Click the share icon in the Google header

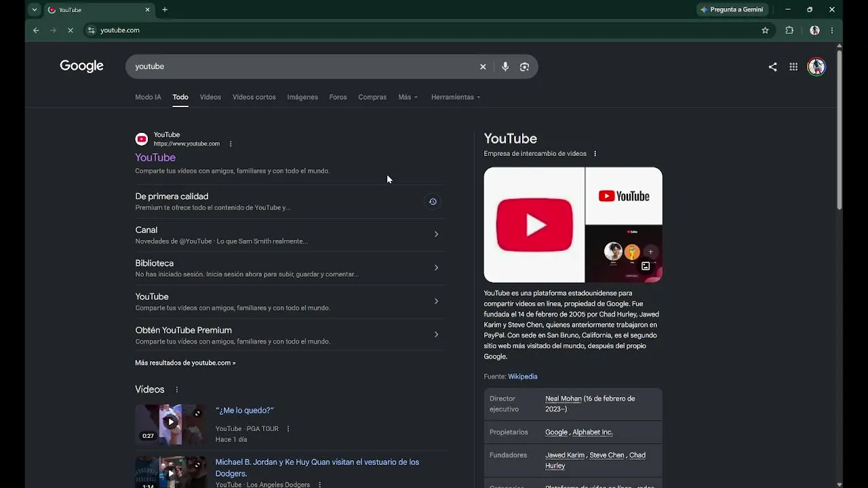772,66
